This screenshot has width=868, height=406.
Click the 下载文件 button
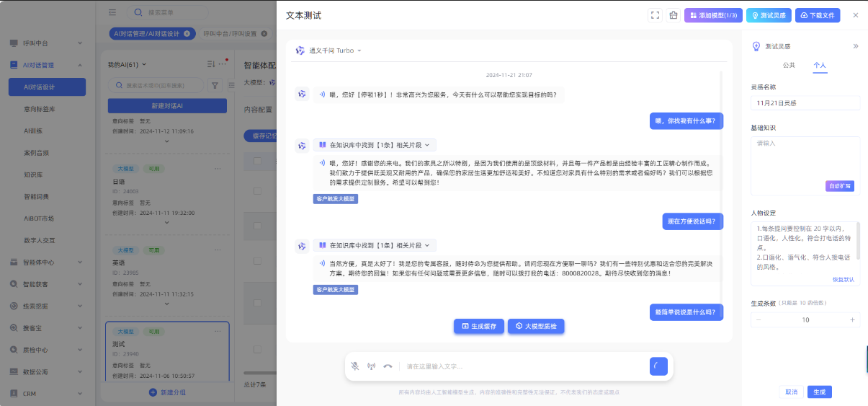(817, 15)
